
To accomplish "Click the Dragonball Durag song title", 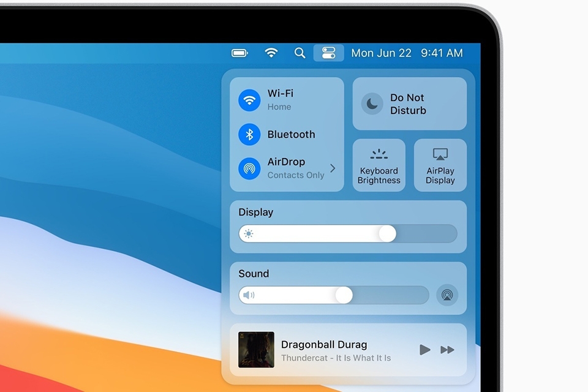I will 324,344.
